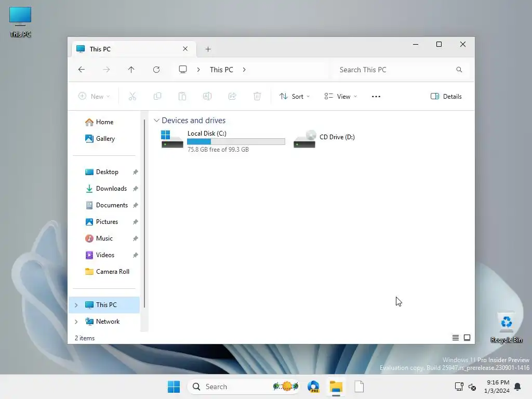Switch to large thumbnails view icon
This screenshot has height=399, width=532.
click(467, 338)
